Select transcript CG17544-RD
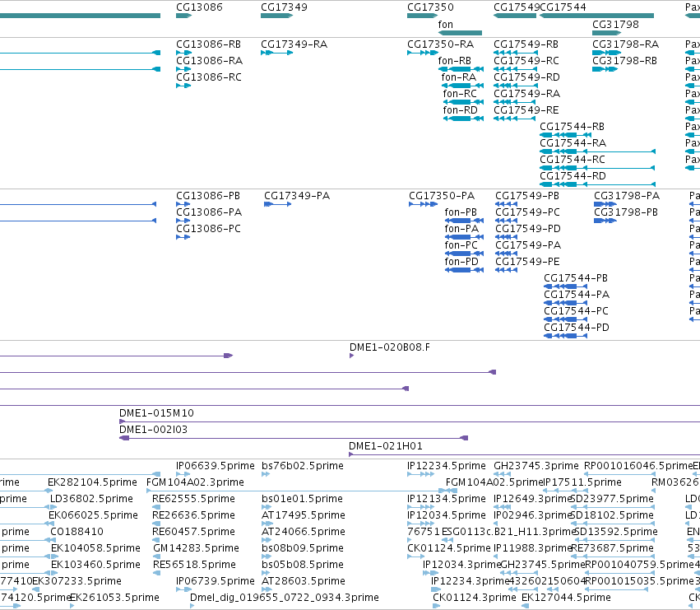 pos(573,176)
